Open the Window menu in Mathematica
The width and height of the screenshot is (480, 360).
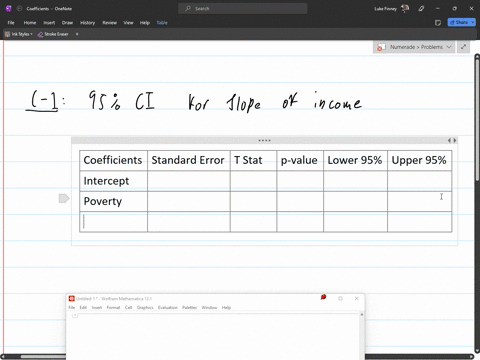click(209, 307)
